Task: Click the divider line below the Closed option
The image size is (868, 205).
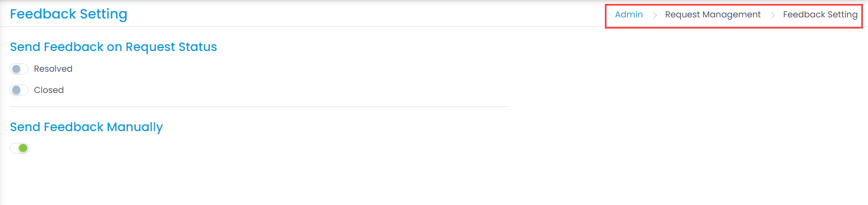Action: pyautogui.click(x=260, y=106)
